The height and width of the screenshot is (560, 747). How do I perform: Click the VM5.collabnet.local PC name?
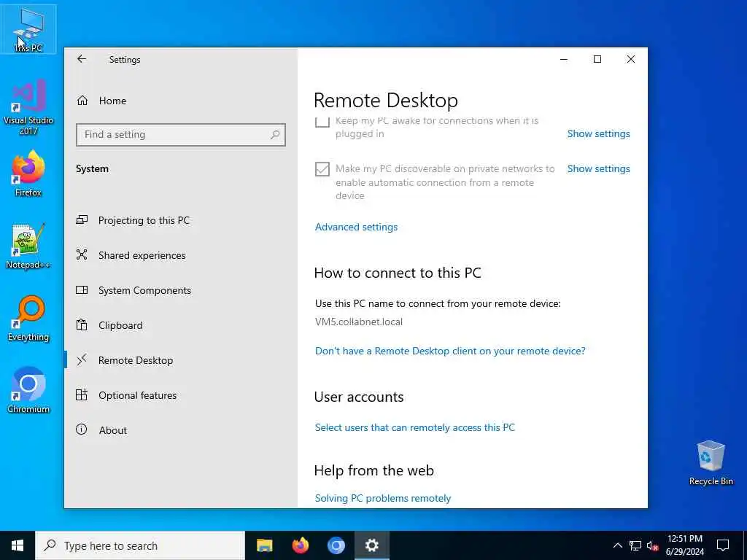coord(359,322)
